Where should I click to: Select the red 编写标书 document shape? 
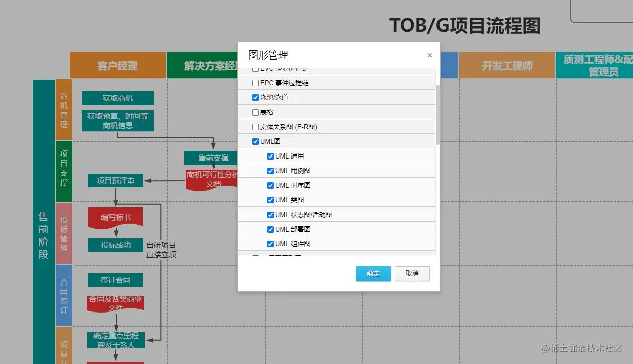tap(116, 217)
